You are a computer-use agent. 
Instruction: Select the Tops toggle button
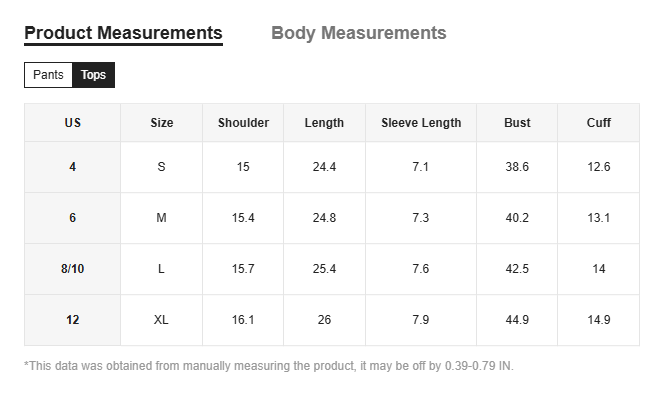[93, 75]
